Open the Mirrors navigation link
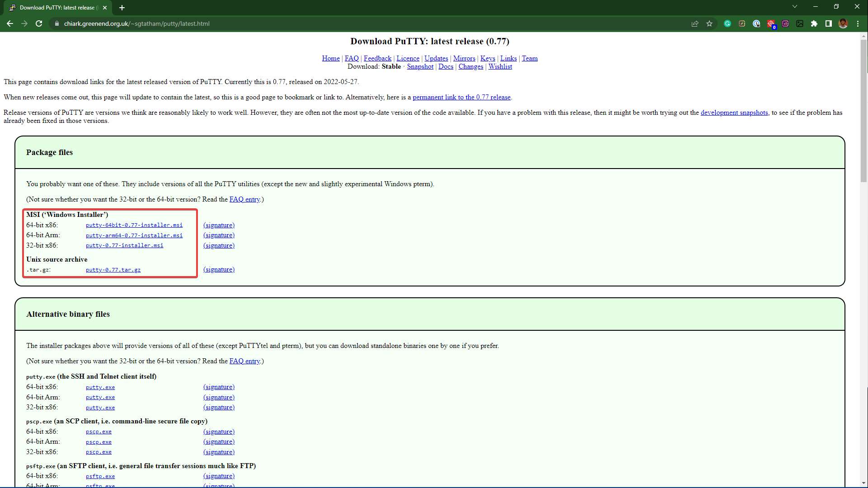The width and height of the screenshot is (868, 488). (464, 58)
